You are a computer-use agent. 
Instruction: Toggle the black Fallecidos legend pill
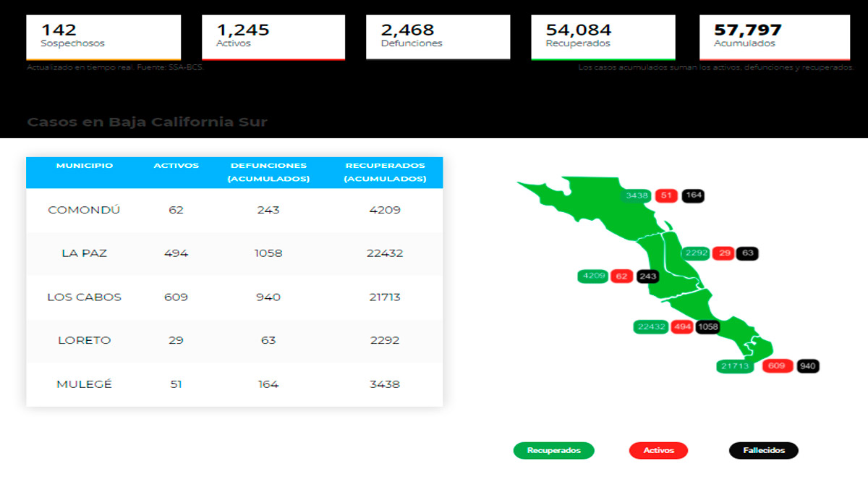coord(763,450)
